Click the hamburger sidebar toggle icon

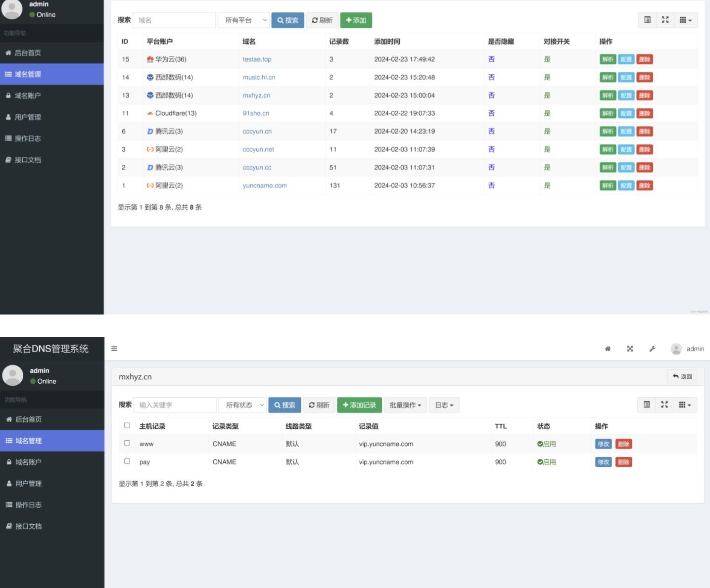coord(114,349)
